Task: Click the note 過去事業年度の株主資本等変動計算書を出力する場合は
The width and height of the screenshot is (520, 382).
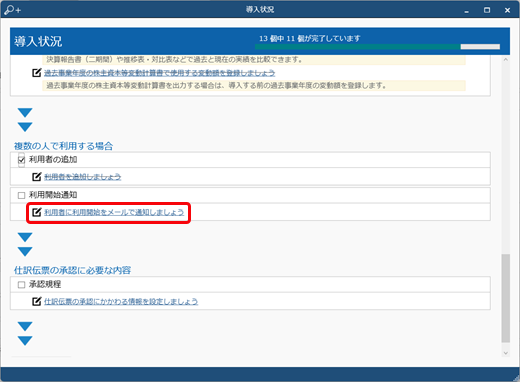Action: pyautogui.click(x=254, y=86)
